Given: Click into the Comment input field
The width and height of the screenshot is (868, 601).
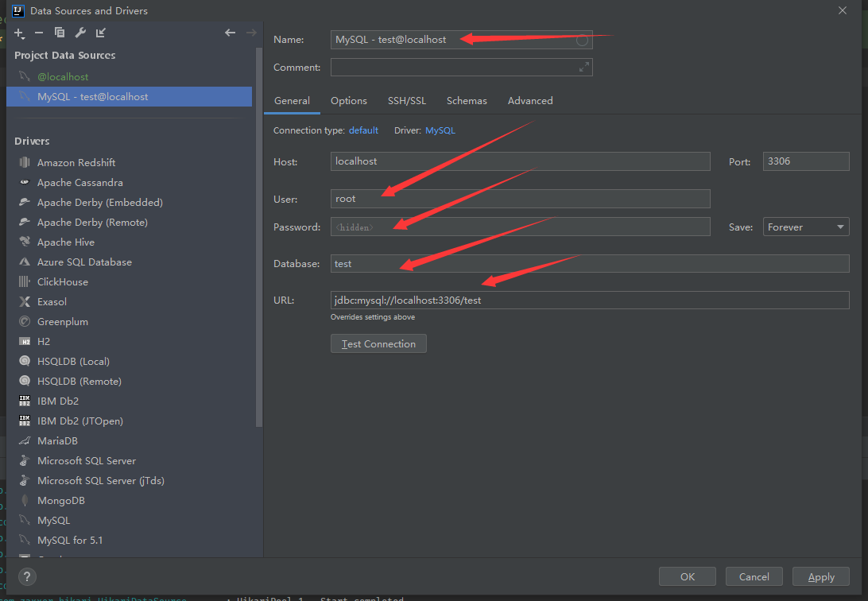Looking at the screenshot, I should (x=462, y=67).
